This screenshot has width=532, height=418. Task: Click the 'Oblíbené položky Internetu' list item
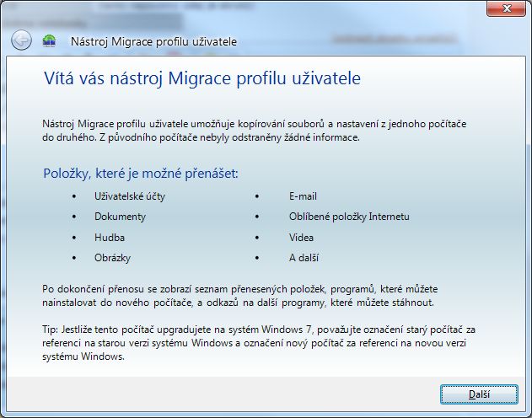pyautogui.click(x=349, y=217)
